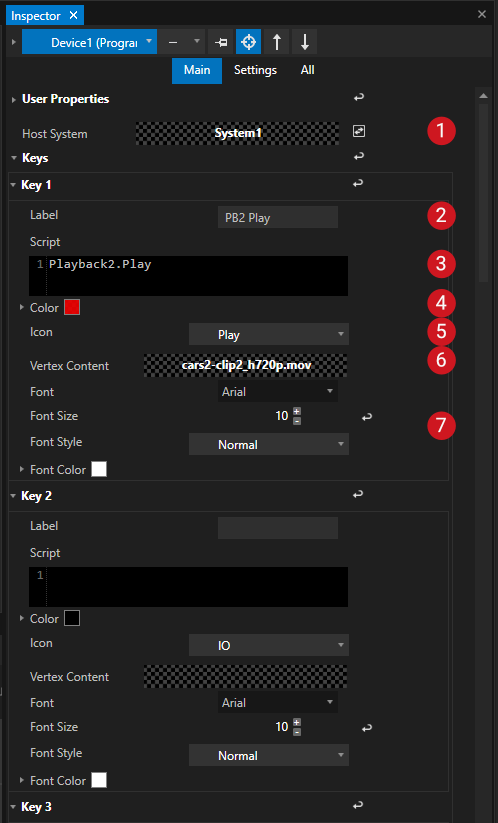498x823 pixels.
Task: Toggle the crosshair target icon in toolbar
Action: click(249, 42)
